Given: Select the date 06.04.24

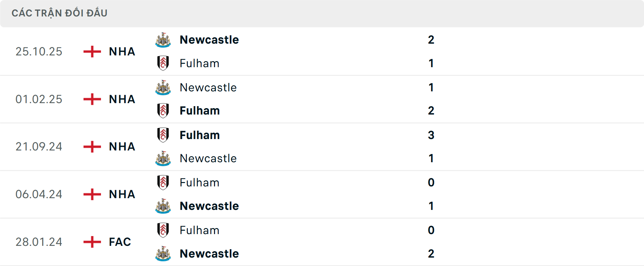Looking at the screenshot, I should [x=39, y=194].
